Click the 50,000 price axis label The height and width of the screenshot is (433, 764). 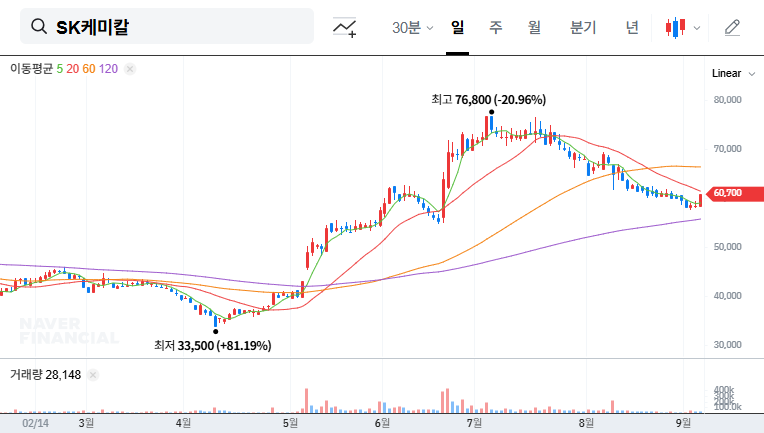727,247
